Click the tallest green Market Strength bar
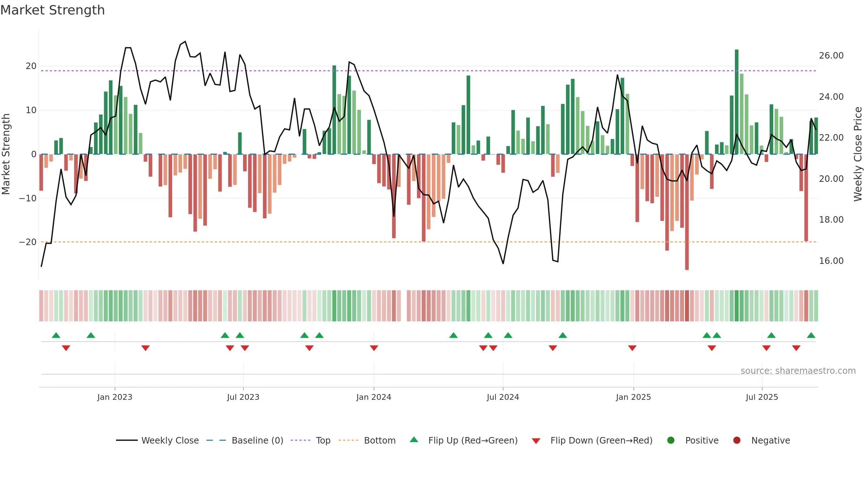The image size is (868, 488). coord(737,102)
